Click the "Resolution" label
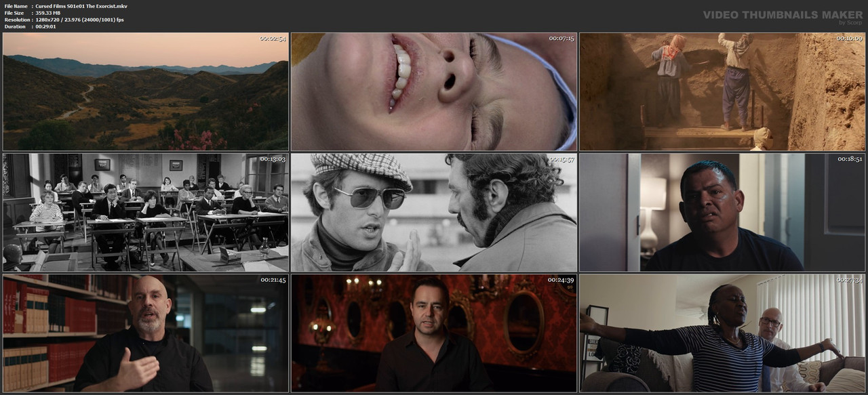This screenshot has width=868, height=395. (x=17, y=20)
